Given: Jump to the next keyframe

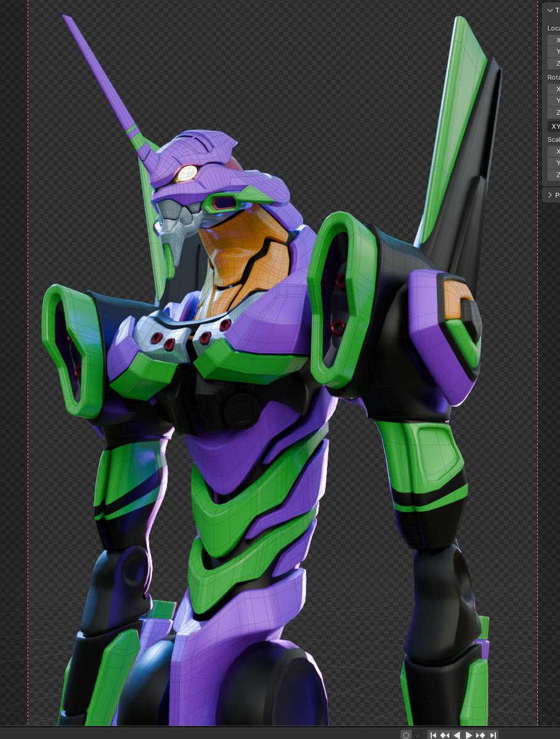Looking at the screenshot, I should (481, 735).
